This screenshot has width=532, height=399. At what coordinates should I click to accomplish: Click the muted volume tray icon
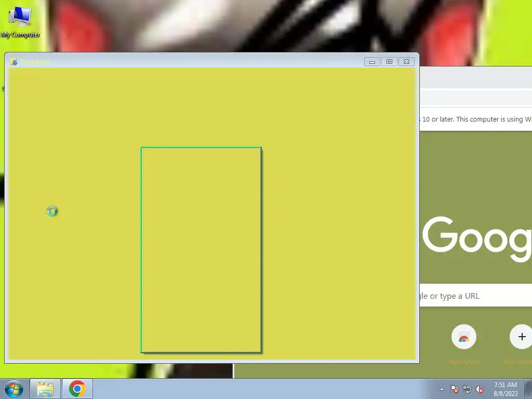tap(480, 389)
